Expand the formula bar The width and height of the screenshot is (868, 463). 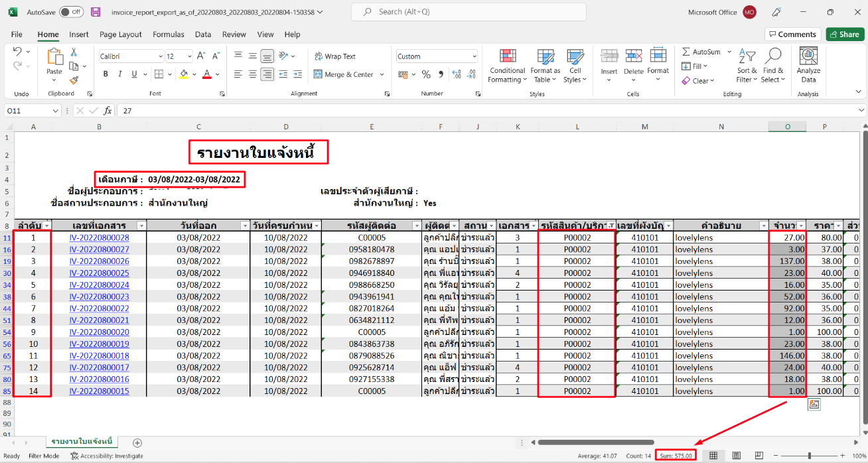861,111
